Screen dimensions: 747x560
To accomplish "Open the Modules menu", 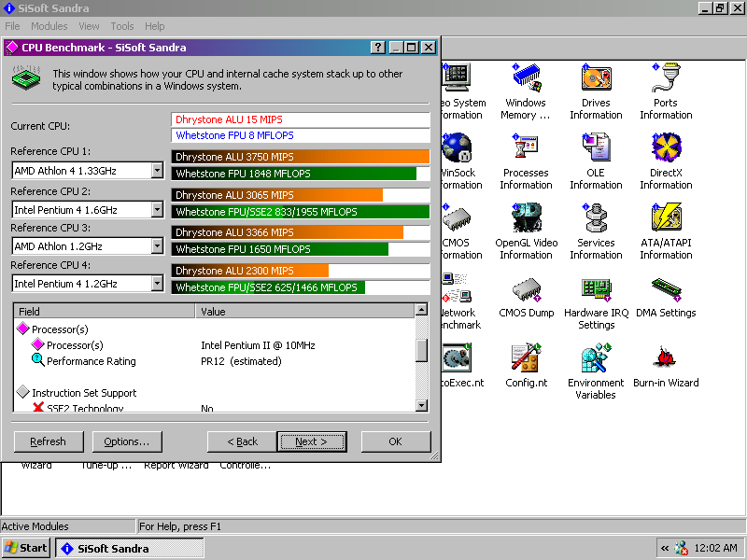I will pyautogui.click(x=49, y=26).
